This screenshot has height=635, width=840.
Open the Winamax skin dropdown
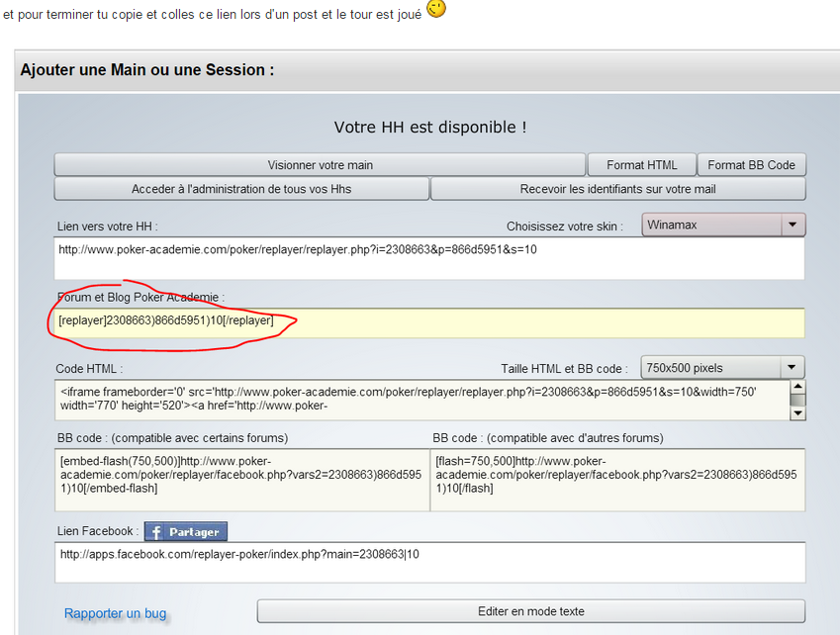click(723, 225)
